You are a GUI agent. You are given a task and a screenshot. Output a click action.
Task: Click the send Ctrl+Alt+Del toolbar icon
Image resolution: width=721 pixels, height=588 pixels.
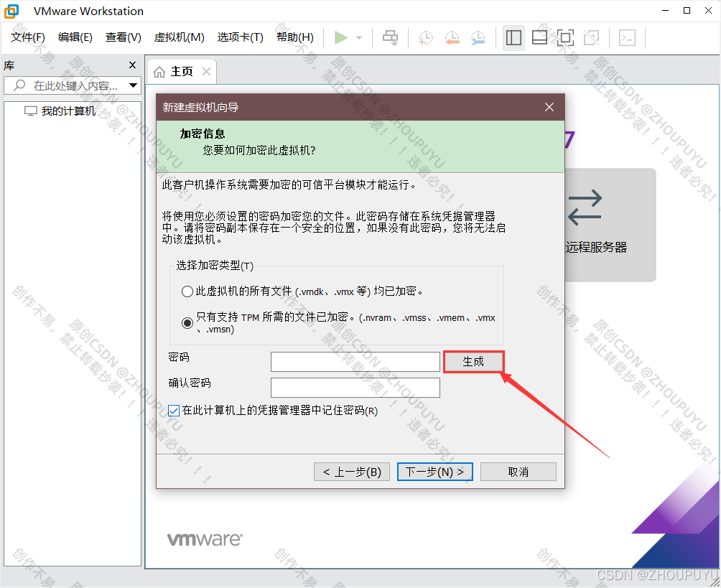[x=391, y=38]
